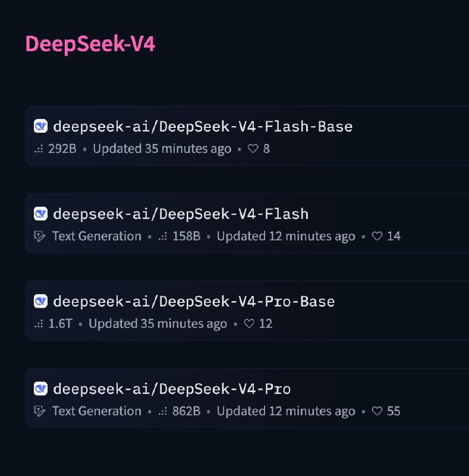The width and height of the screenshot is (469, 476).
Task: Toggle the heart on DeepSeek-V4-Pro-Base card
Action: 248,324
